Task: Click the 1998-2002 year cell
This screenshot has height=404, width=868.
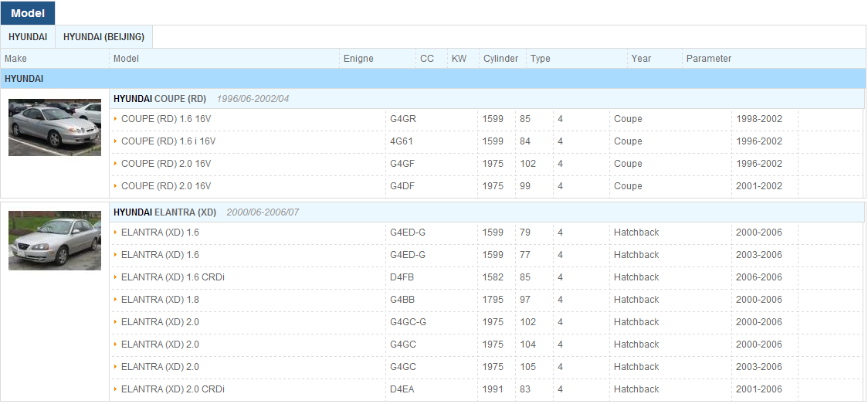Action: [759, 119]
